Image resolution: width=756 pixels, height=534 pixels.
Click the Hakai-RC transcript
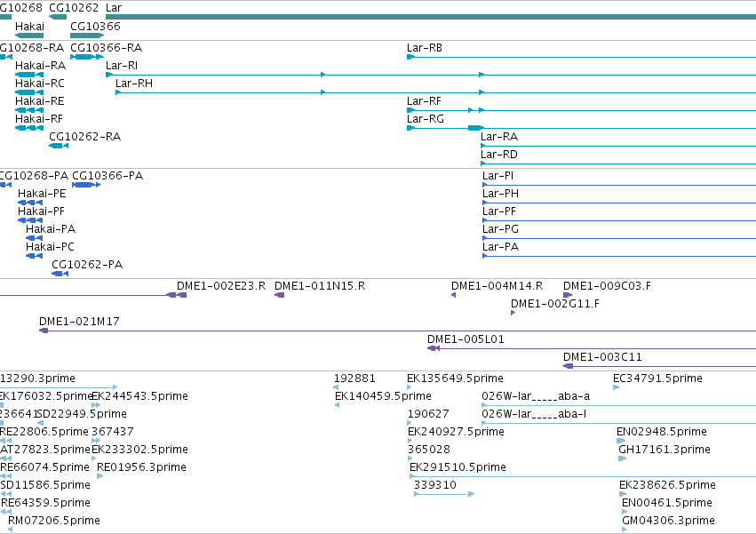[40, 84]
